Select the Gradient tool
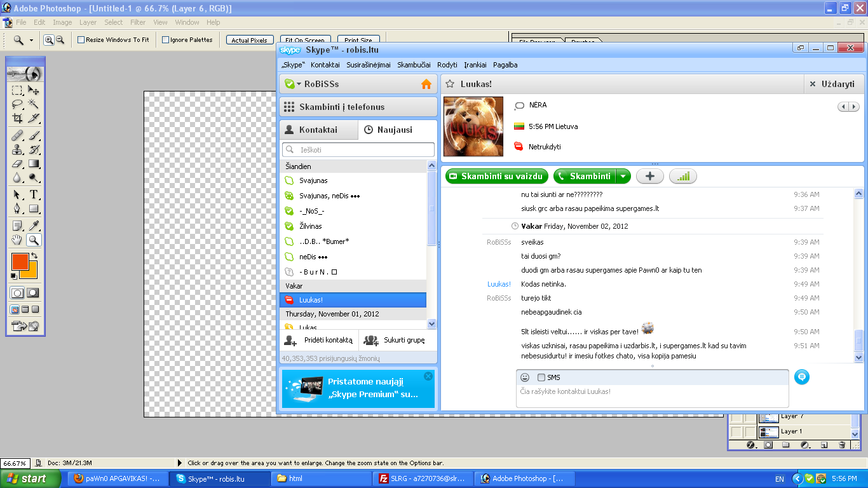Screen dimensions: 868x488 (x=34, y=164)
